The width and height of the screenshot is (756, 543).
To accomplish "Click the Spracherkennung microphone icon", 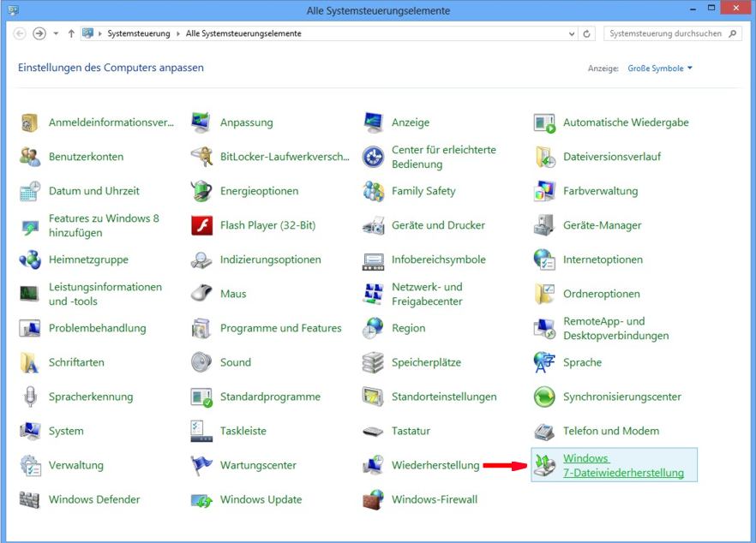I will (29, 397).
